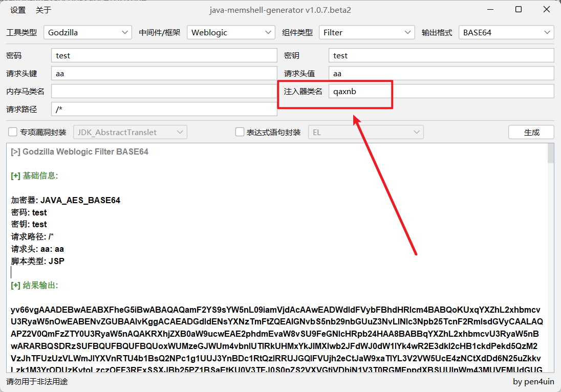Open the 组件类型 Filter dropdown

366,33
